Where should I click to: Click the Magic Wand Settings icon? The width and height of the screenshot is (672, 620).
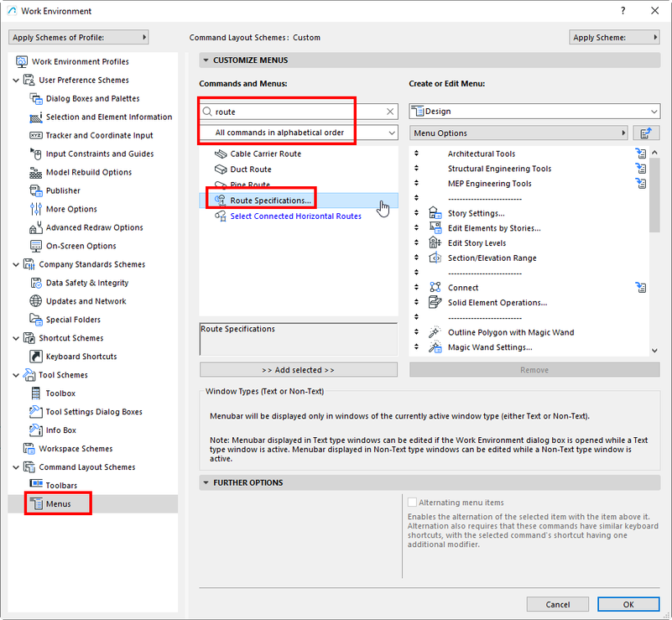click(x=435, y=347)
